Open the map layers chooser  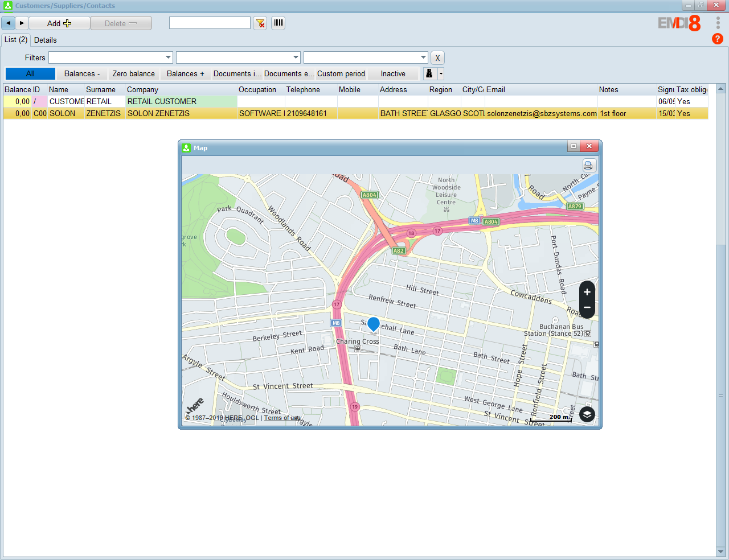(587, 414)
